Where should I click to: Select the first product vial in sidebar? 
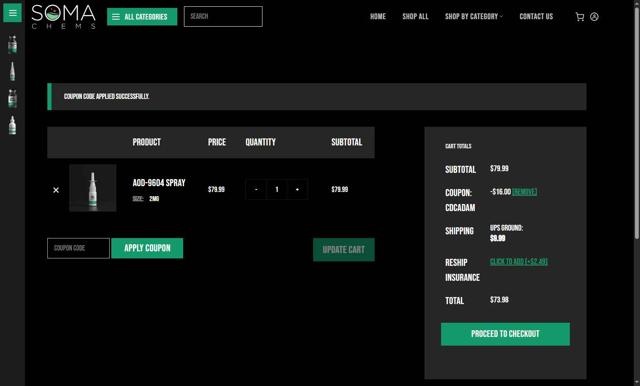point(12,44)
